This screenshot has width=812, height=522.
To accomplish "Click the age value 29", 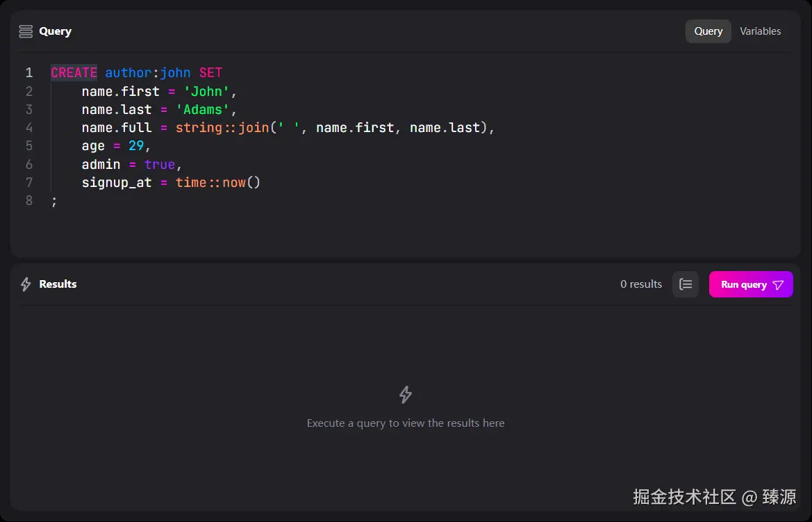I will (x=136, y=146).
